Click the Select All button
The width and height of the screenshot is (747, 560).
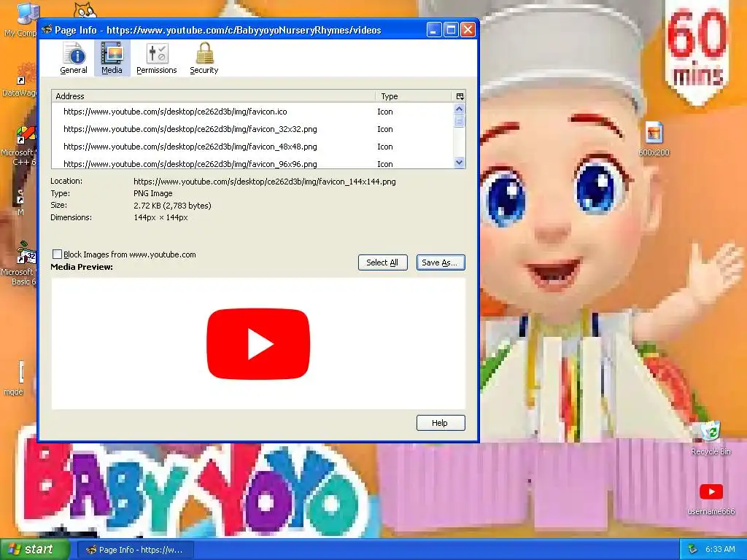(x=382, y=262)
